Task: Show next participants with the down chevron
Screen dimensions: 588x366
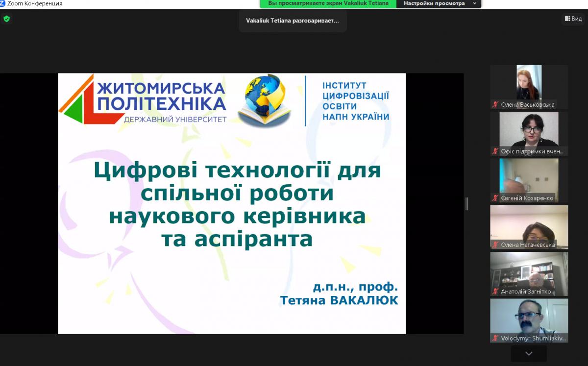Action: (x=529, y=353)
